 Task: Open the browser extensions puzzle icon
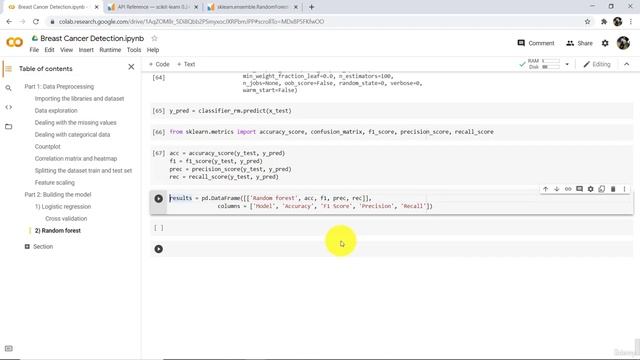604,22
